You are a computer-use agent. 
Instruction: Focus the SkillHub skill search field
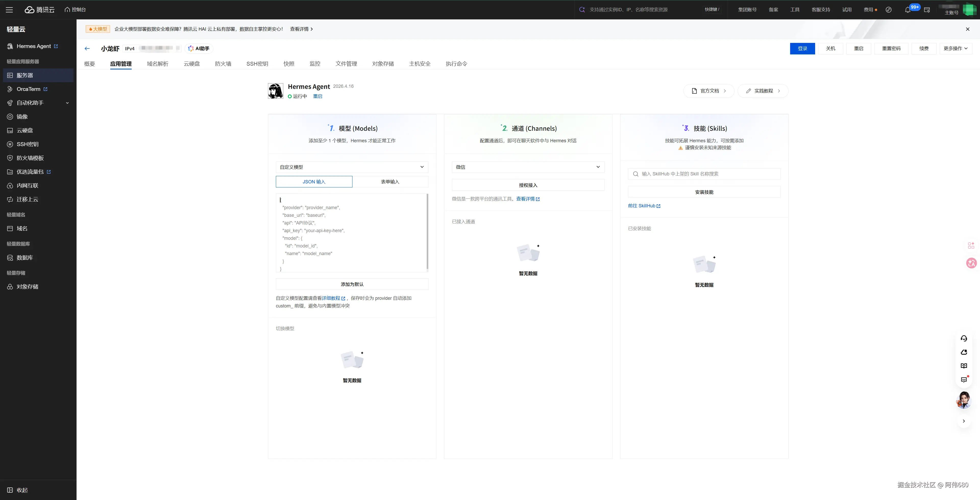(704, 174)
